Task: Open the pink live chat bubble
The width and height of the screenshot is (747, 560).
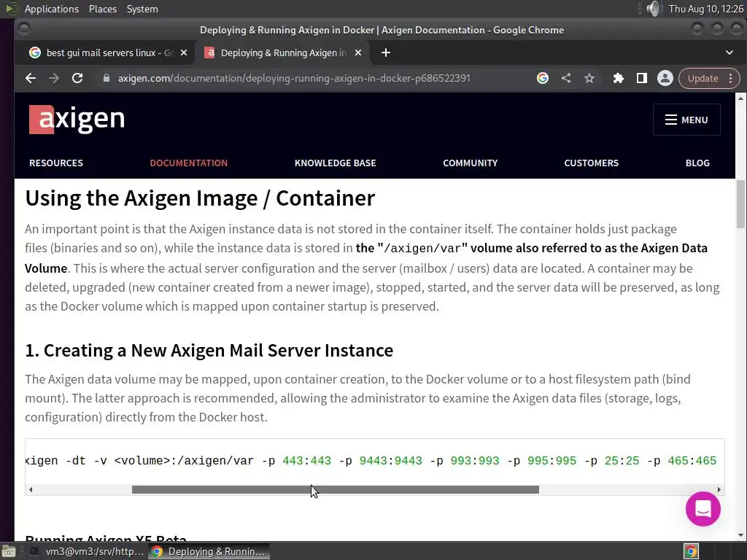Action: click(x=703, y=509)
